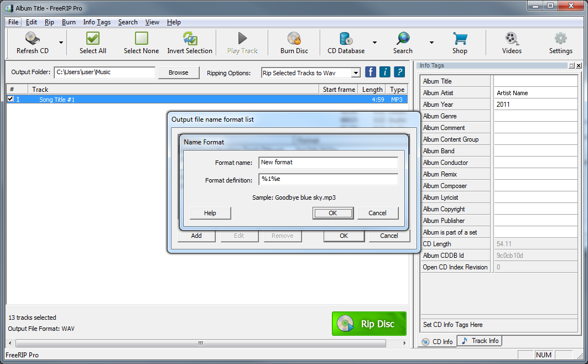Click the Select All checkmark icon
588x364 pixels.
92,38
